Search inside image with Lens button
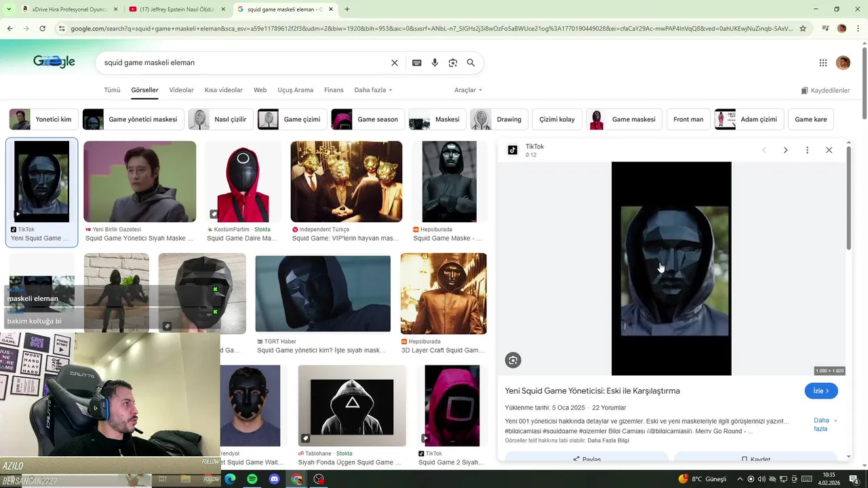Viewport: 868px width, 488px height. point(513,361)
